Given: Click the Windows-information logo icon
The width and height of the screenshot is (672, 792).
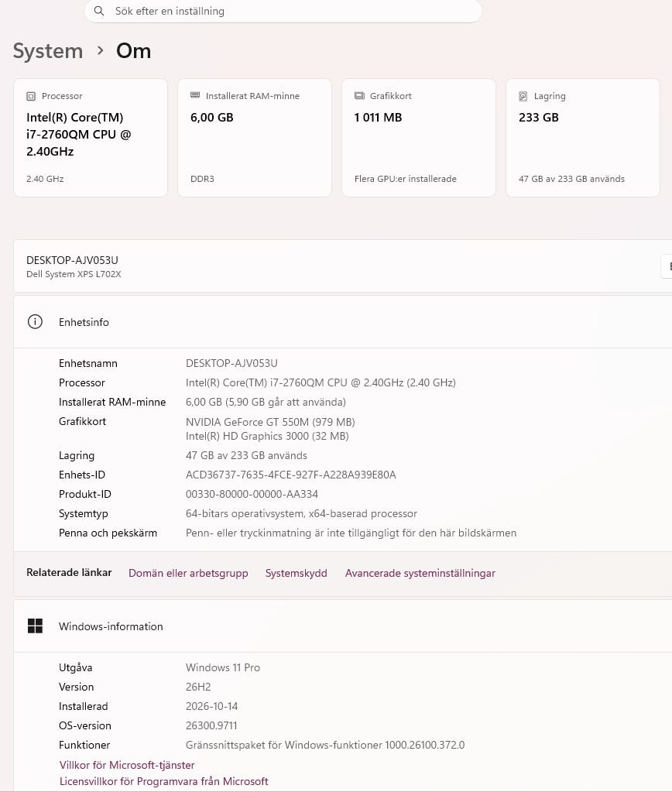Looking at the screenshot, I should point(35,626).
